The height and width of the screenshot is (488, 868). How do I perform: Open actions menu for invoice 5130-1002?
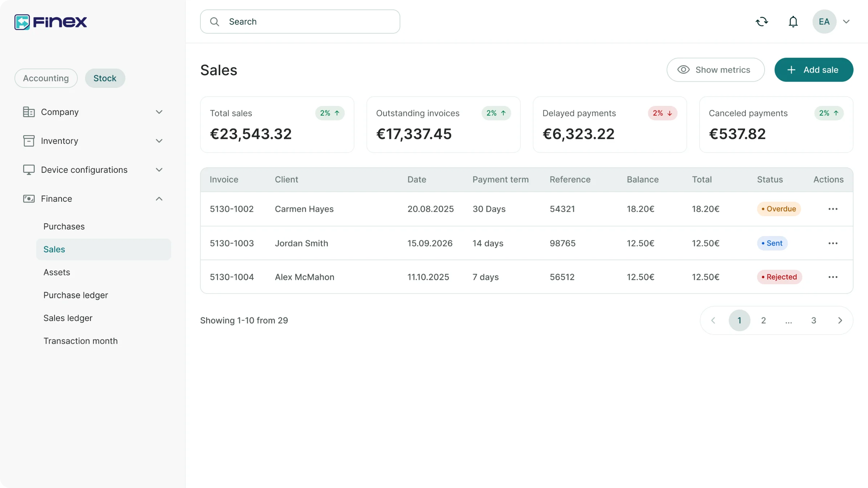coord(833,209)
